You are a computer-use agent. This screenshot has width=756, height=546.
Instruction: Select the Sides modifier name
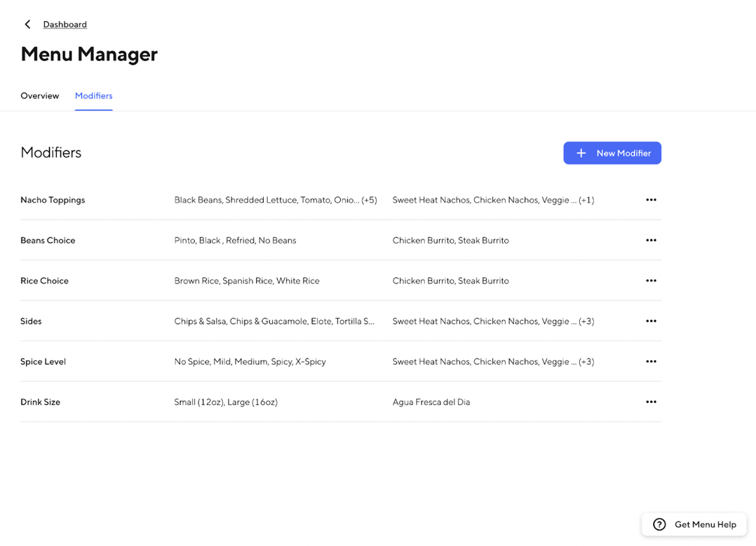coord(31,321)
